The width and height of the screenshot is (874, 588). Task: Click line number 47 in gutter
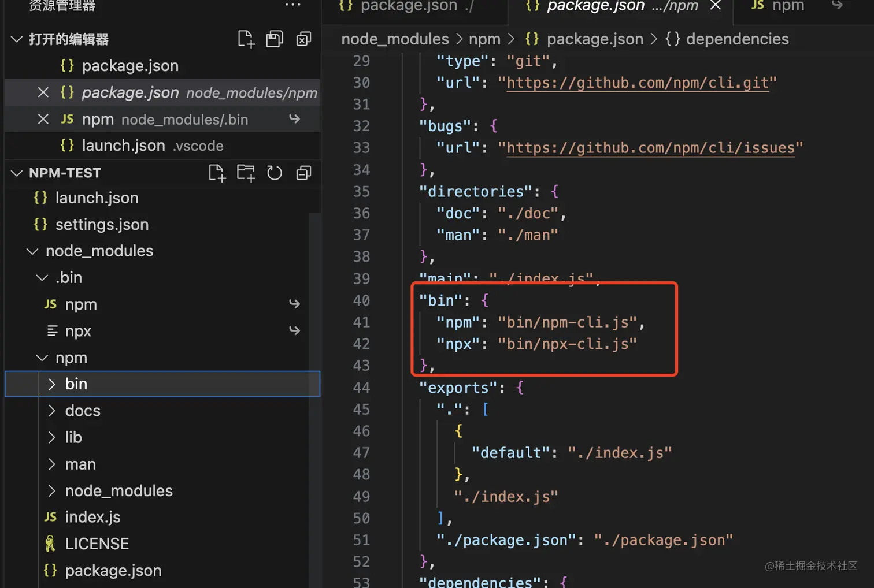(361, 453)
